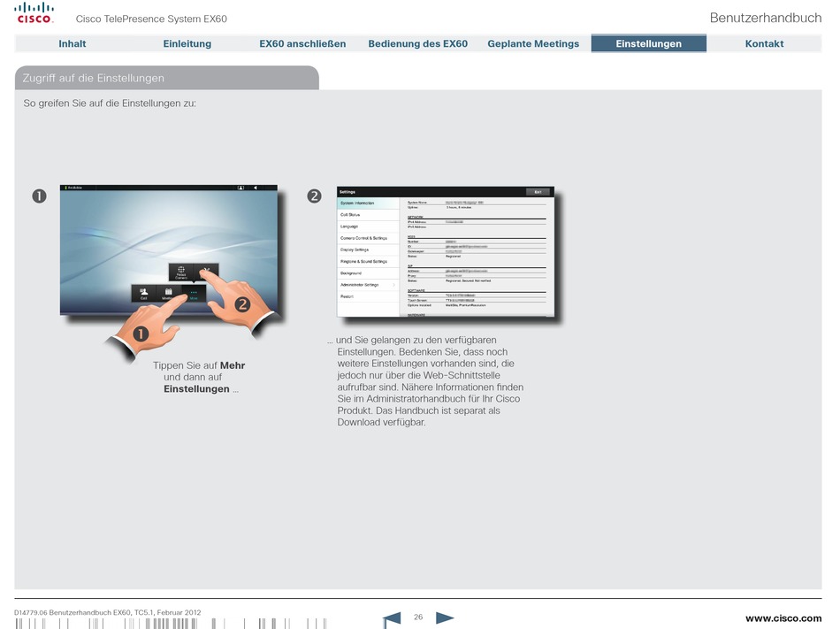Go to previous page arrow
840x629 pixels.
[x=392, y=618]
